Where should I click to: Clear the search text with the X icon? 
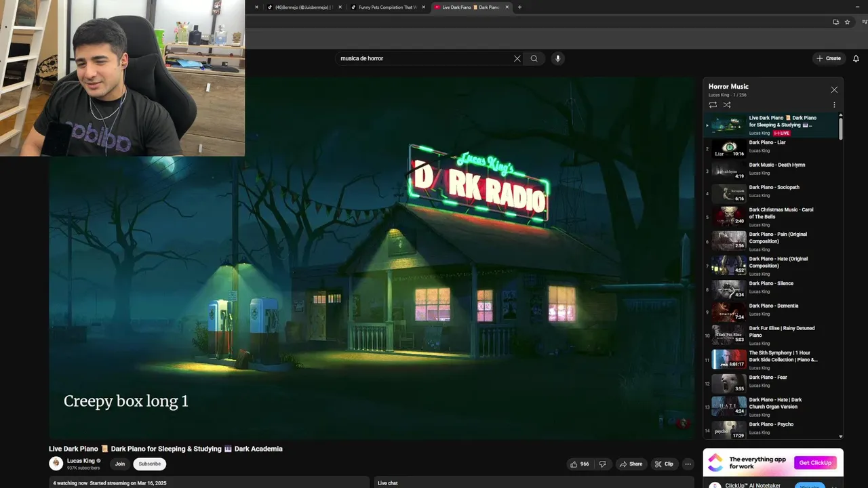[x=517, y=58]
